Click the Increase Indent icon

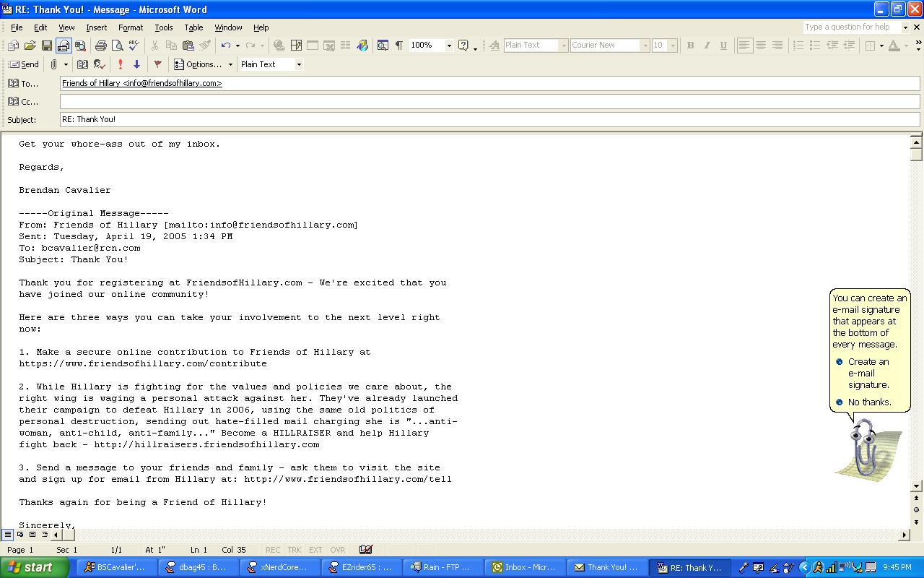click(848, 46)
